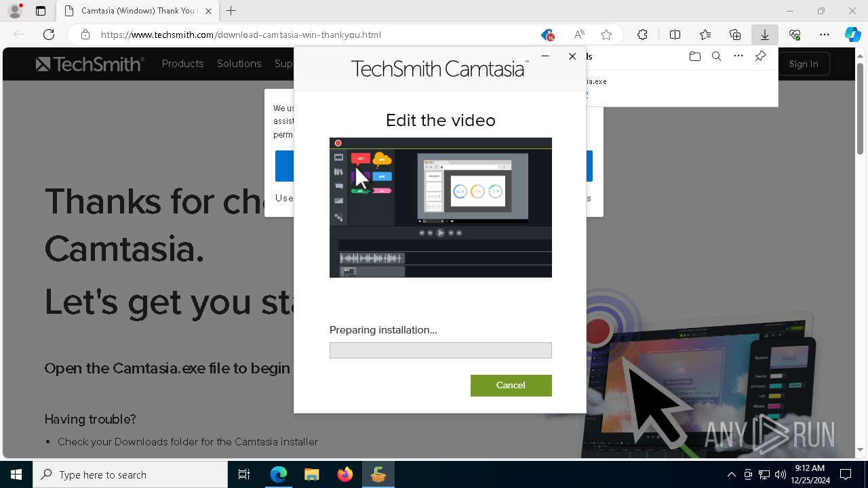Open Edge tab actions menu
The image size is (868, 488).
point(41,11)
